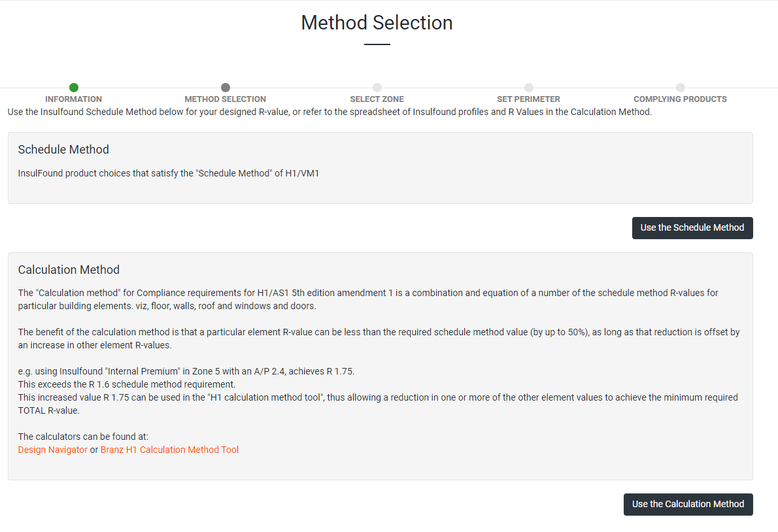Click the Internal Premium Zone 5 example line
Viewport: 778px width, 532px height.
186,371
